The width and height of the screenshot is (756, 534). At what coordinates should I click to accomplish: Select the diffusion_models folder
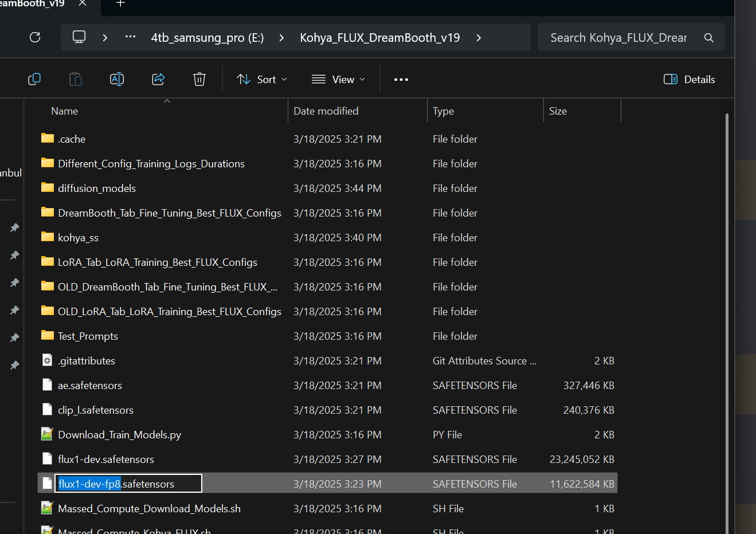[x=96, y=189]
